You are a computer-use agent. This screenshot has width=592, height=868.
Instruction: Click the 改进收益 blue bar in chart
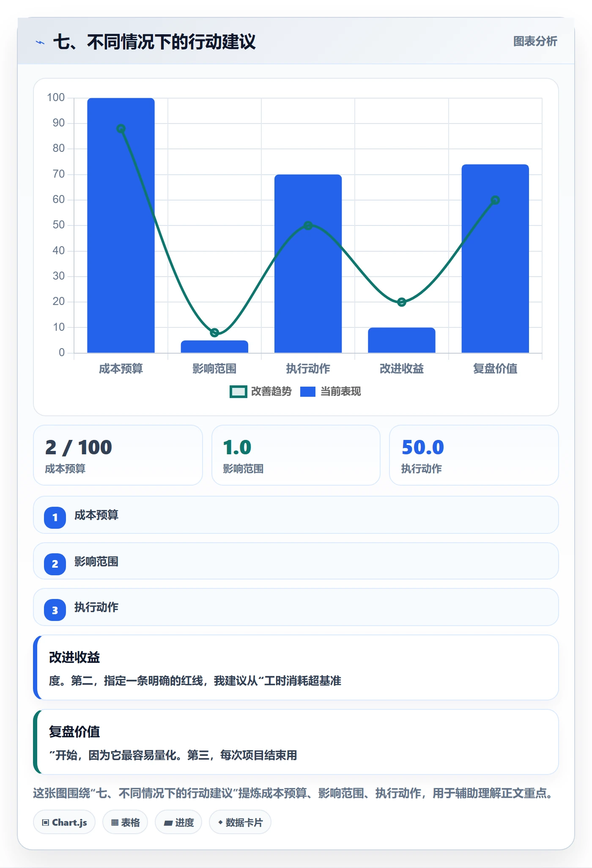tap(402, 340)
